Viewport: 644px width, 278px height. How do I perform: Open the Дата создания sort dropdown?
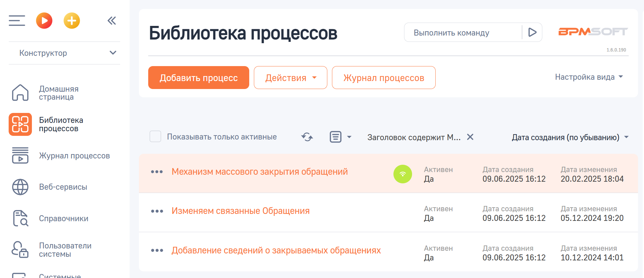[x=570, y=137]
